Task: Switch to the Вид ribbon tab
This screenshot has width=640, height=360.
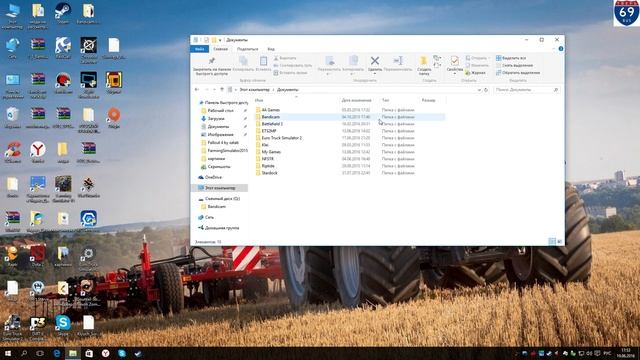Action: 271,49
